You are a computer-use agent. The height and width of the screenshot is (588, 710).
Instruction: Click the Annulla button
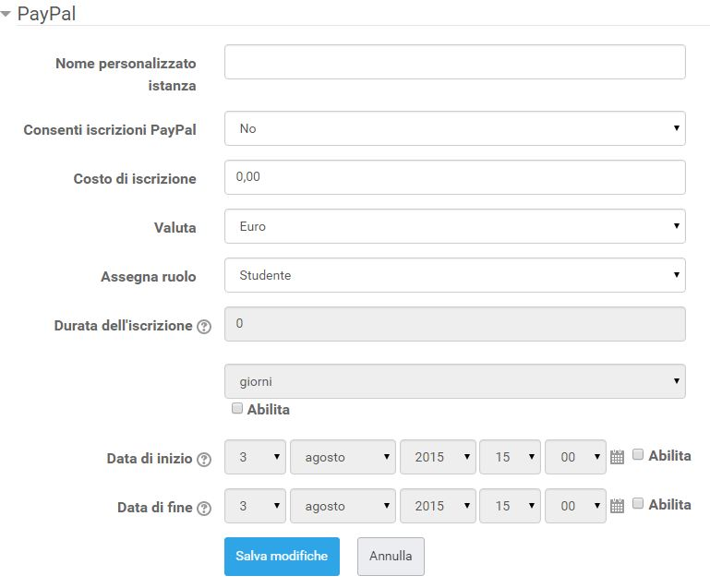click(391, 557)
